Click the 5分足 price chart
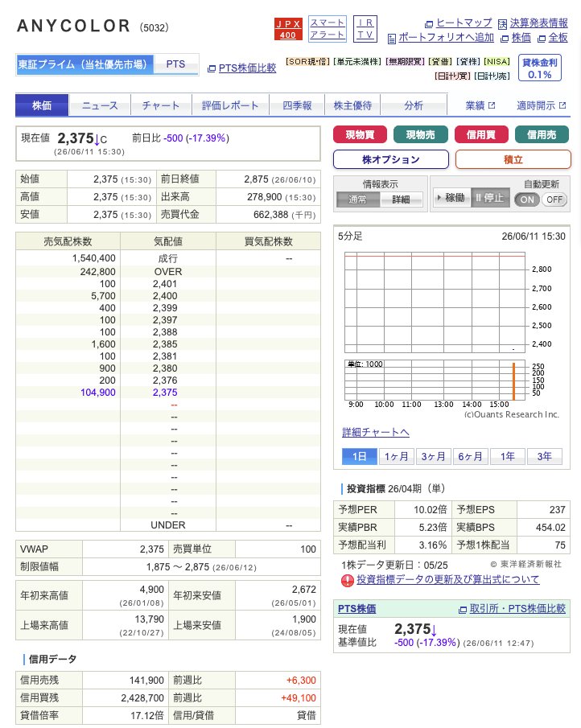 coord(435,302)
